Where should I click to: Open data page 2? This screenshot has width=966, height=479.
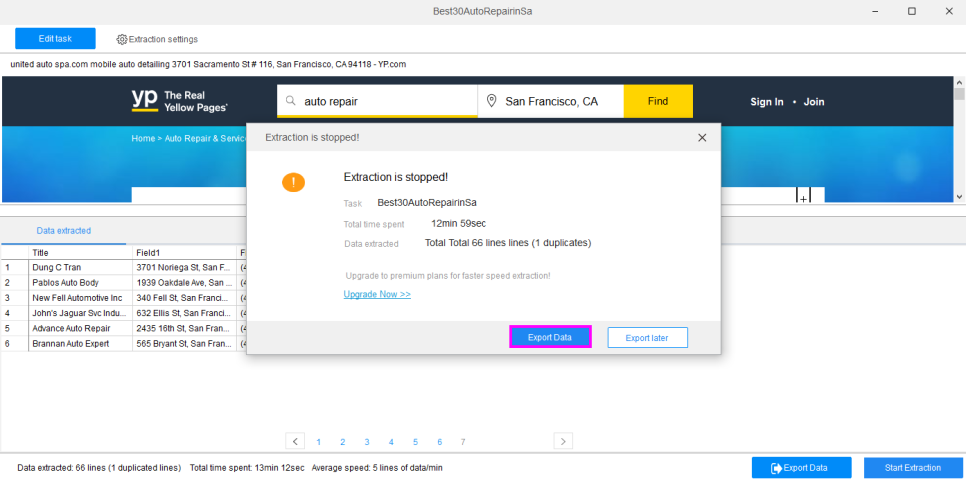[343, 442]
